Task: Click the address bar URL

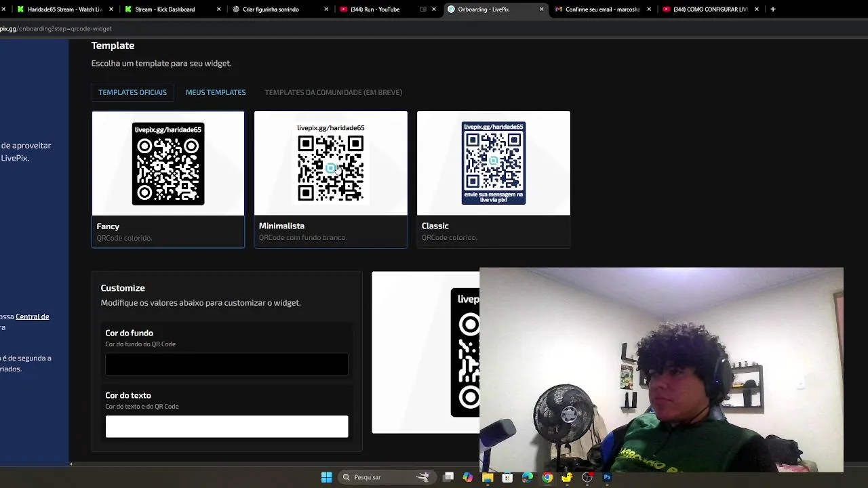Action: point(56,28)
